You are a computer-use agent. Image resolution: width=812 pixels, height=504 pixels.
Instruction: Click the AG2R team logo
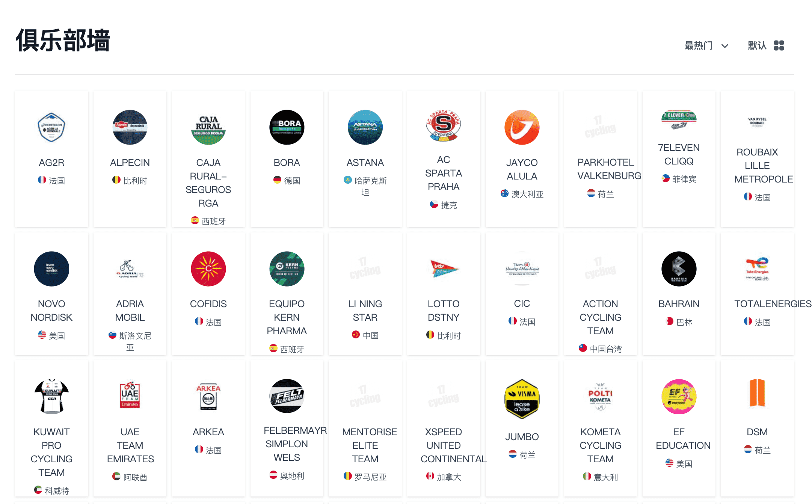(51, 127)
